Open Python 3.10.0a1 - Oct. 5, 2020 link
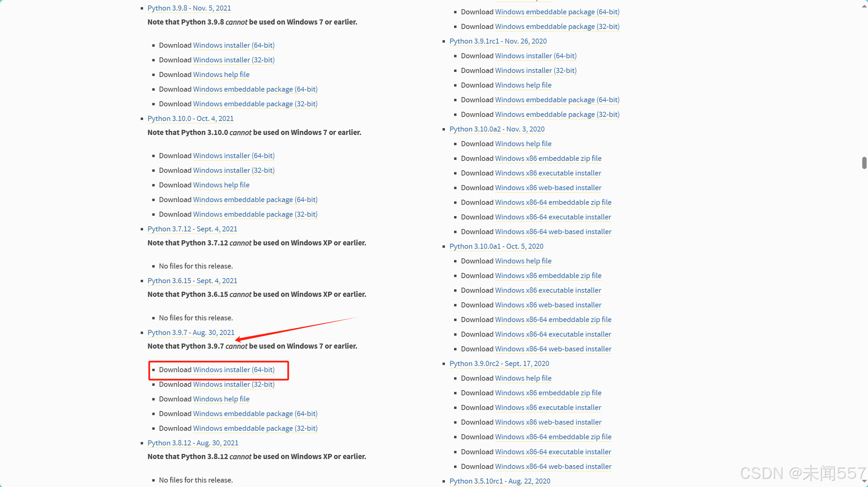Screen dimensions: 868x487 (496, 246)
